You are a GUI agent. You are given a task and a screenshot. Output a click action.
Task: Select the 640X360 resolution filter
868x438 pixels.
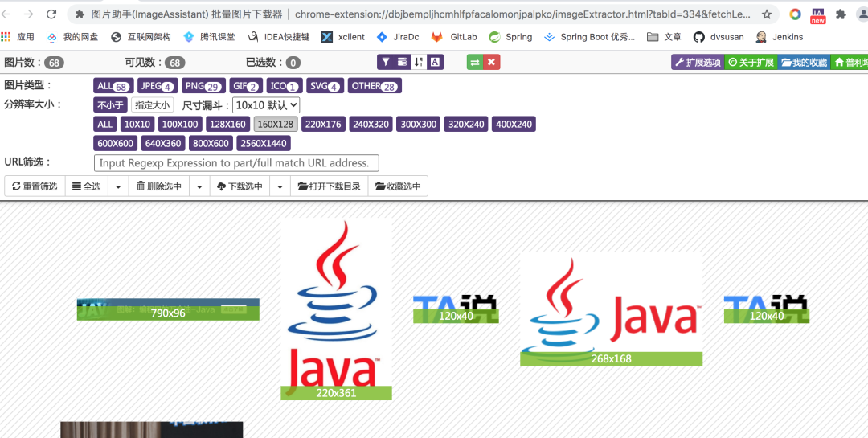(x=163, y=143)
